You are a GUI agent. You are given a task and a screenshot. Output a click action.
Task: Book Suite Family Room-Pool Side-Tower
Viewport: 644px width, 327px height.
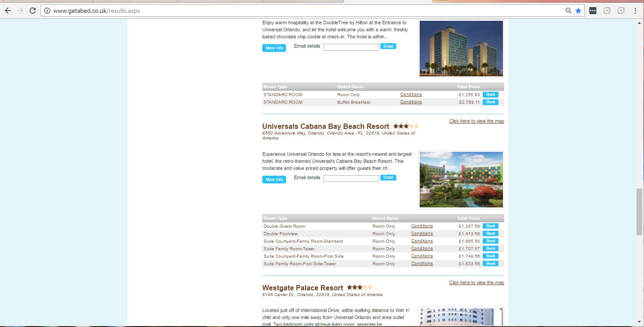(491, 263)
